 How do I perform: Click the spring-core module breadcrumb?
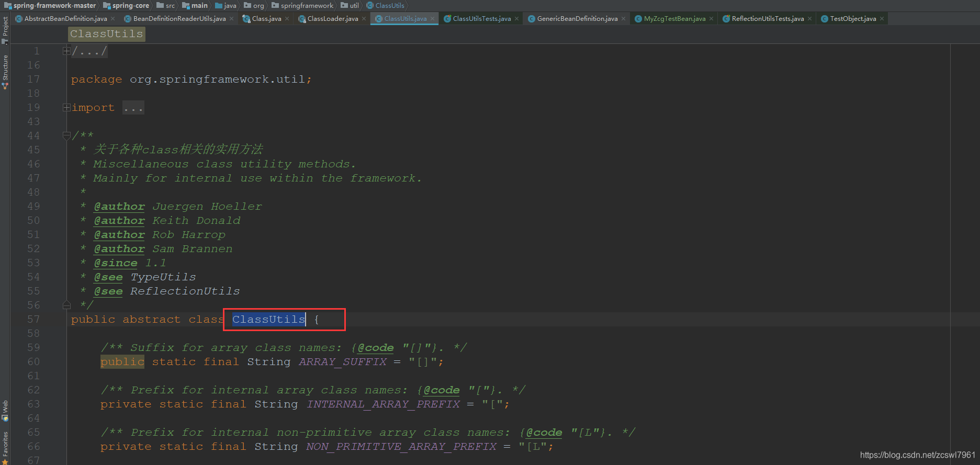tap(126, 5)
